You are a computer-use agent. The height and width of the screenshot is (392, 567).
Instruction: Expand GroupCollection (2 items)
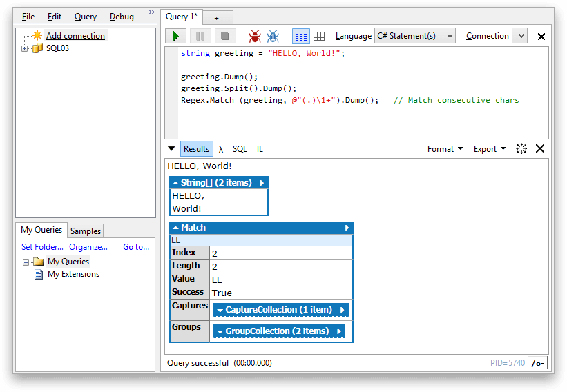point(273,331)
